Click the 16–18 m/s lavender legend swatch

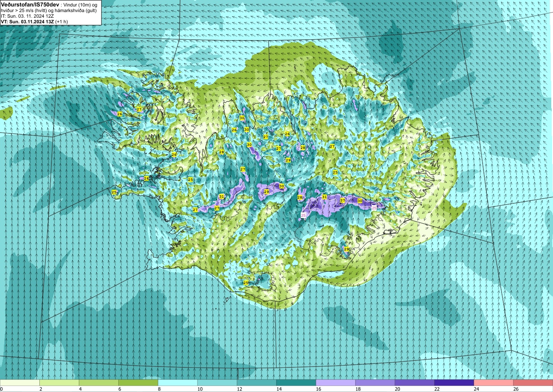point(336,383)
